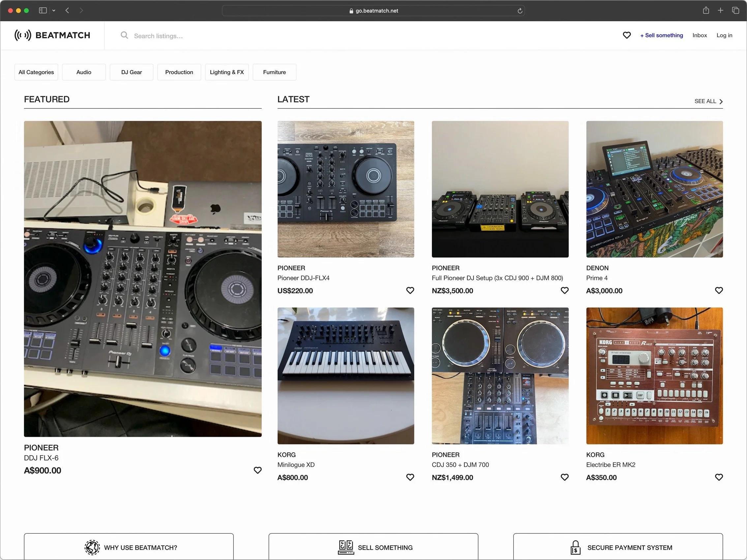
Task: Open a new Safari tab
Action: click(720, 11)
